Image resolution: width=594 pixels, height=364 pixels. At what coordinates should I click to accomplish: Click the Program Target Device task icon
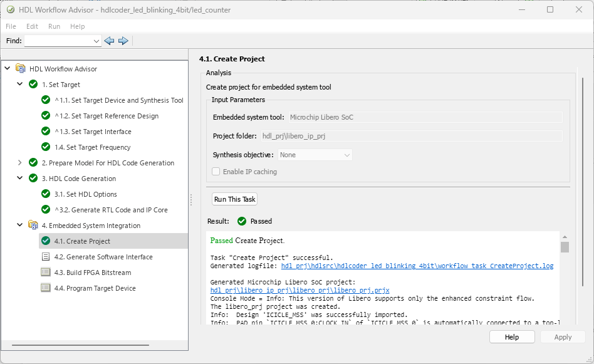(x=46, y=288)
